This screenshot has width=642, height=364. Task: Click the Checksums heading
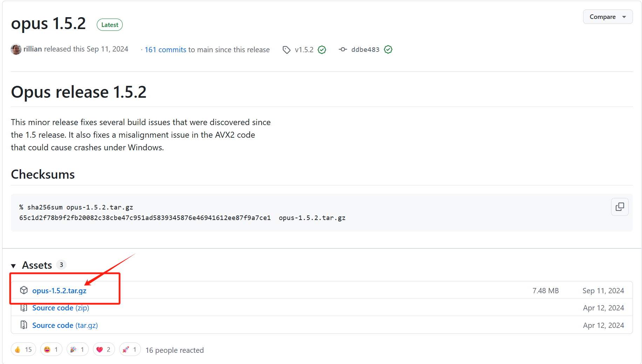43,174
